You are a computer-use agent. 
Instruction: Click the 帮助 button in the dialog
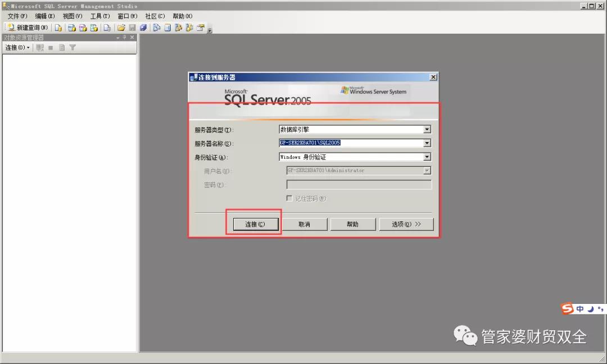tap(352, 224)
